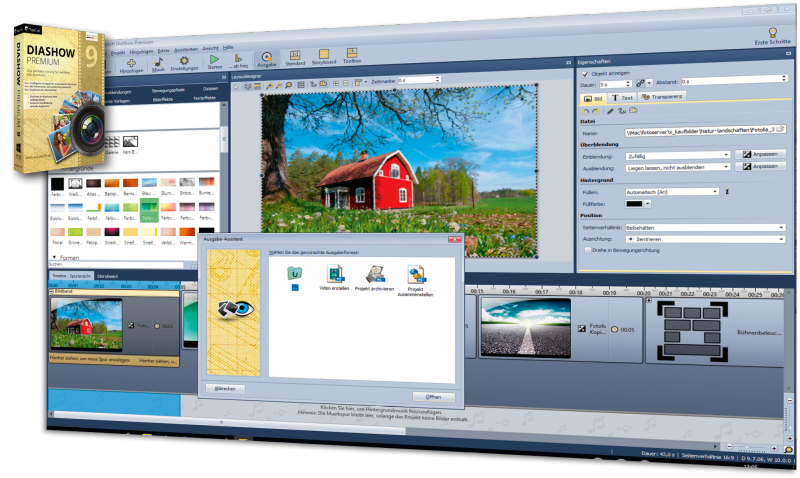The height and width of the screenshot is (478, 800).
Task: Click the browse file icon beside Name field
Action: click(x=780, y=130)
